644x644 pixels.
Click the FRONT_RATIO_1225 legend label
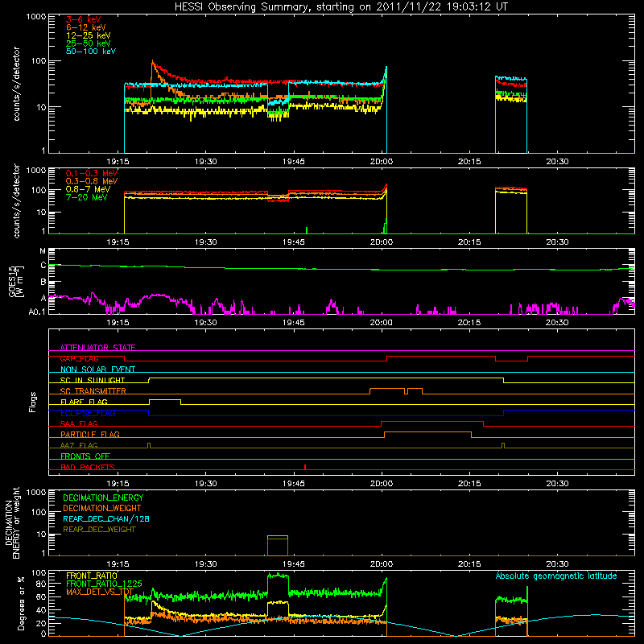coord(104,584)
